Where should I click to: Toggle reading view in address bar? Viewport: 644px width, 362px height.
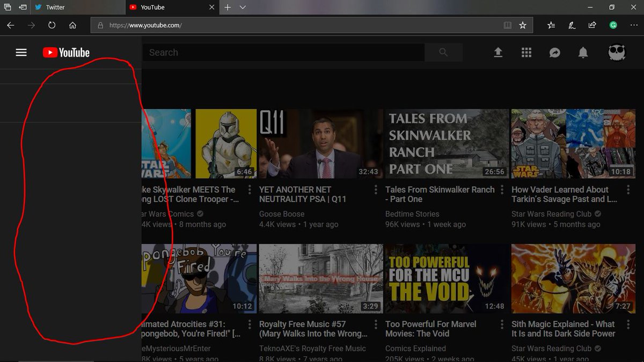tap(507, 25)
